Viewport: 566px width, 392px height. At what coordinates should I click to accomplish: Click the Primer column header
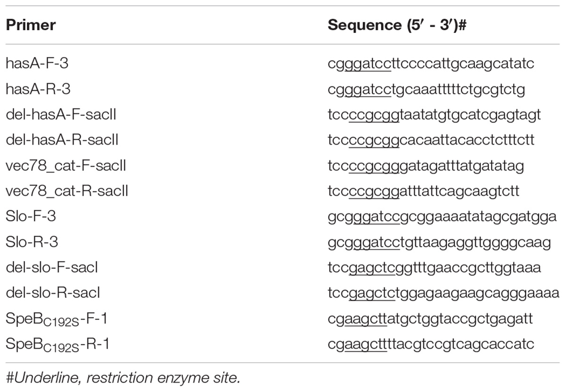coord(31,25)
